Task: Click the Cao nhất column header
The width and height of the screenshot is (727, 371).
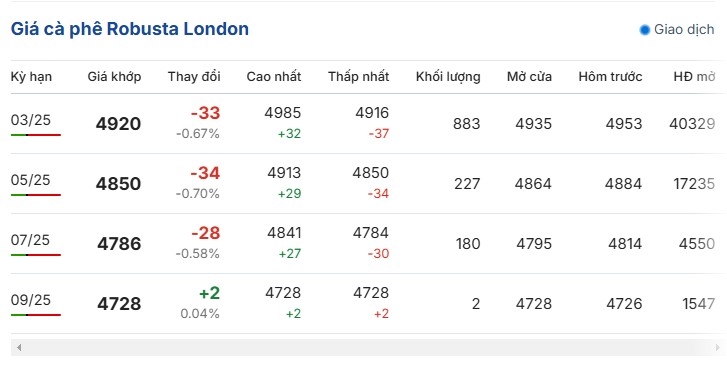Action: 274,77
